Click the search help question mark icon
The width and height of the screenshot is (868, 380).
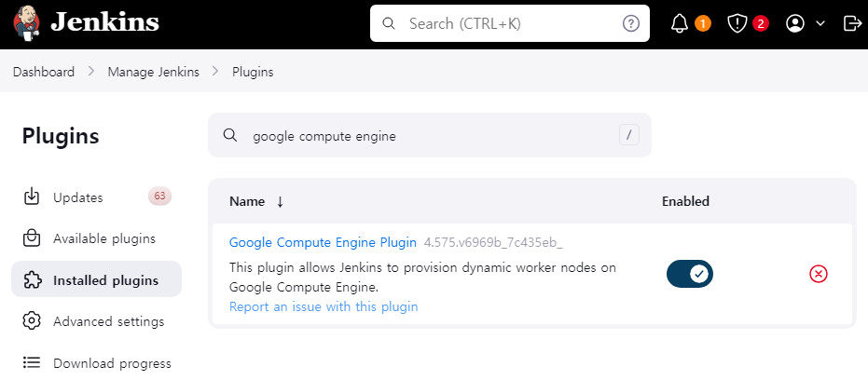pos(631,24)
